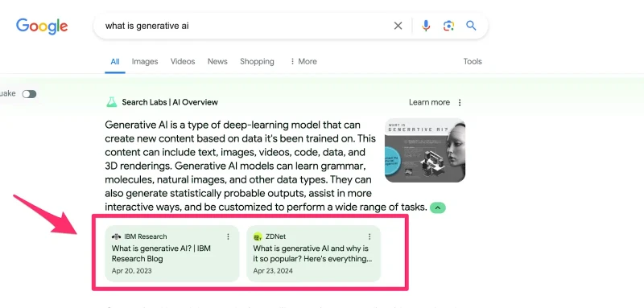Toggle the switch at left edge
Image resolution: width=644 pixels, height=308 pixels.
pyautogui.click(x=29, y=94)
